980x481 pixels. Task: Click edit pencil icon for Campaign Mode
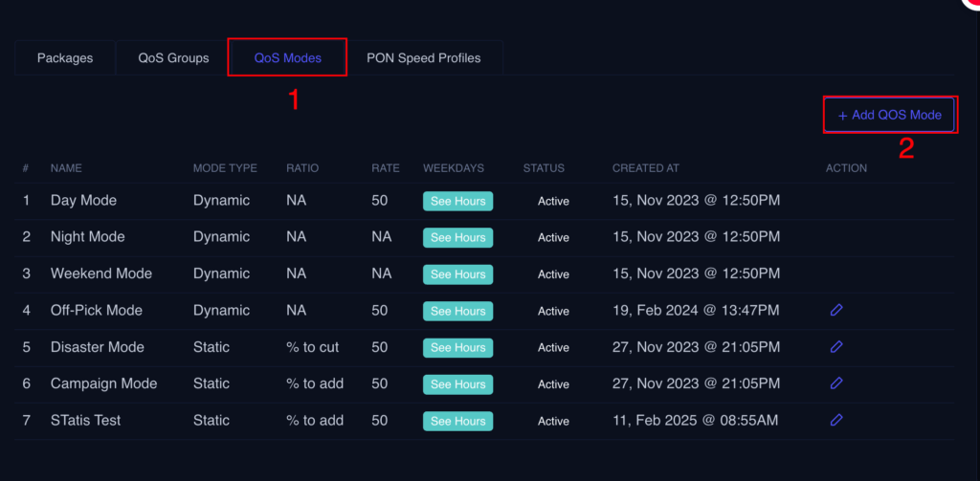835,383
